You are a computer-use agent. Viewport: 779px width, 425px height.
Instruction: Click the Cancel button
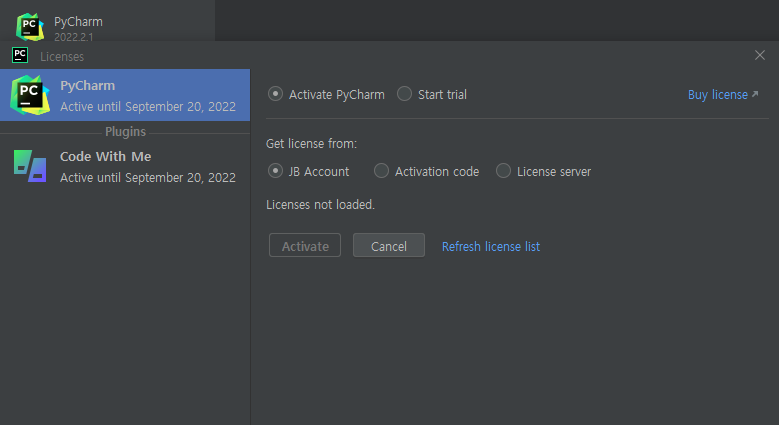pos(389,246)
